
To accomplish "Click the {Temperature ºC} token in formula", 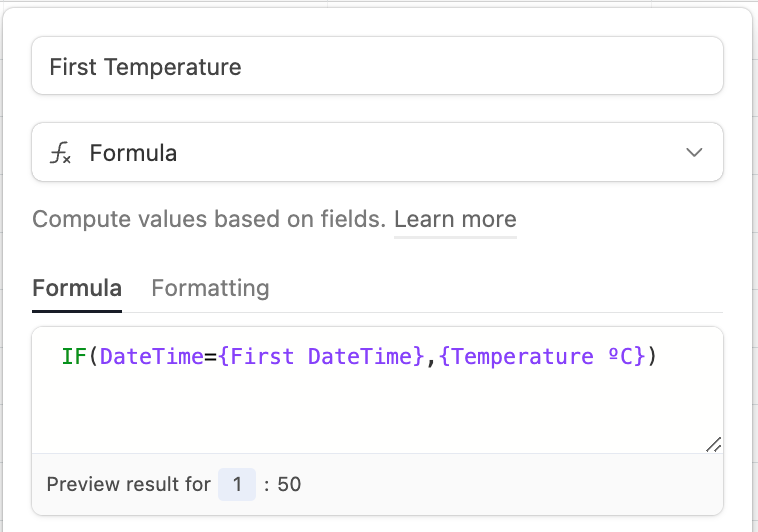I will (x=542, y=356).
